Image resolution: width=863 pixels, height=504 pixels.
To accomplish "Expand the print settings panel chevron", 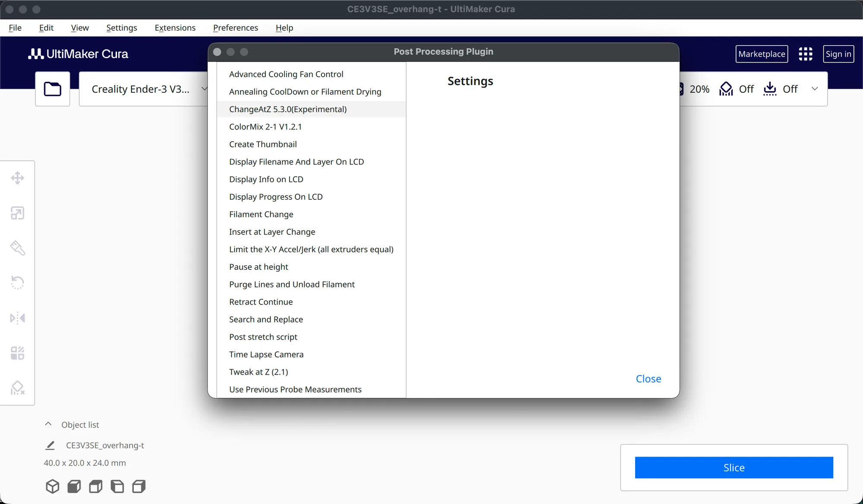I will tap(815, 89).
